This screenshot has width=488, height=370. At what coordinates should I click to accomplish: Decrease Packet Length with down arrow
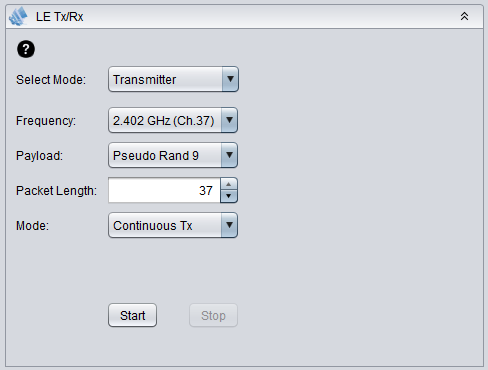(x=229, y=196)
